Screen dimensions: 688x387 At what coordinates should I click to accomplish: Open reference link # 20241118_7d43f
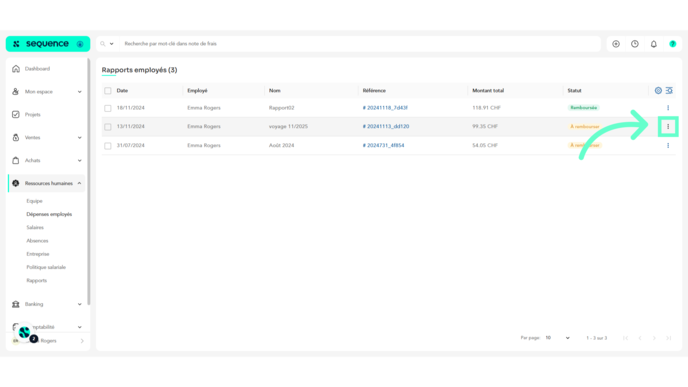[385, 108]
